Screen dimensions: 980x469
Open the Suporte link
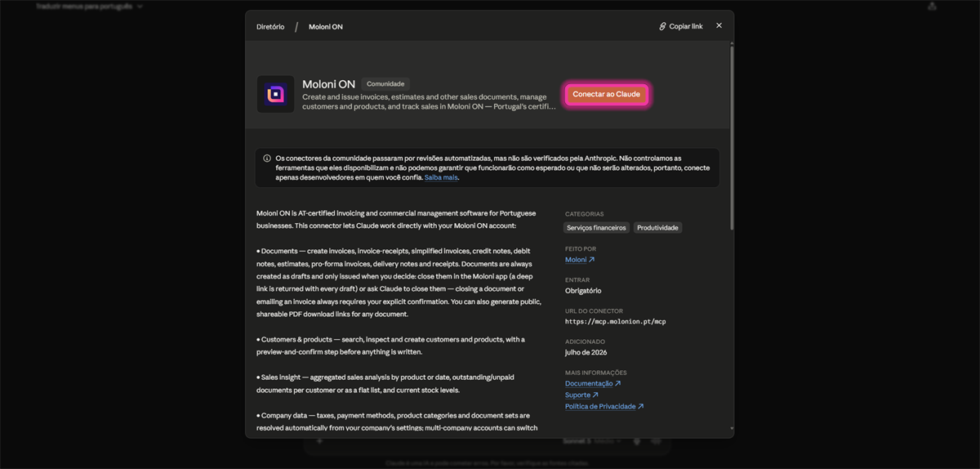pos(581,395)
